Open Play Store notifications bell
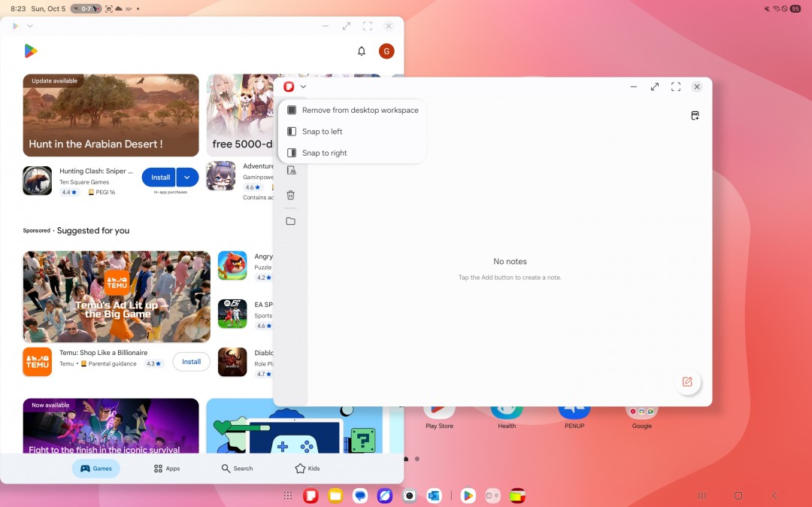Image resolution: width=812 pixels, height=507 pixels. click(362, 51)
